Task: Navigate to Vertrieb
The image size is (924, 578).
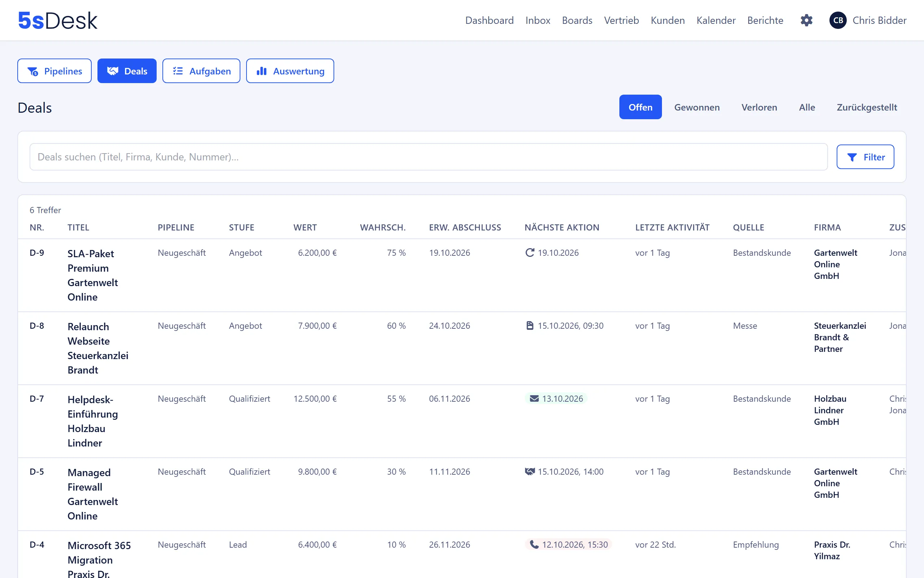Action: [x=621, y=20]
